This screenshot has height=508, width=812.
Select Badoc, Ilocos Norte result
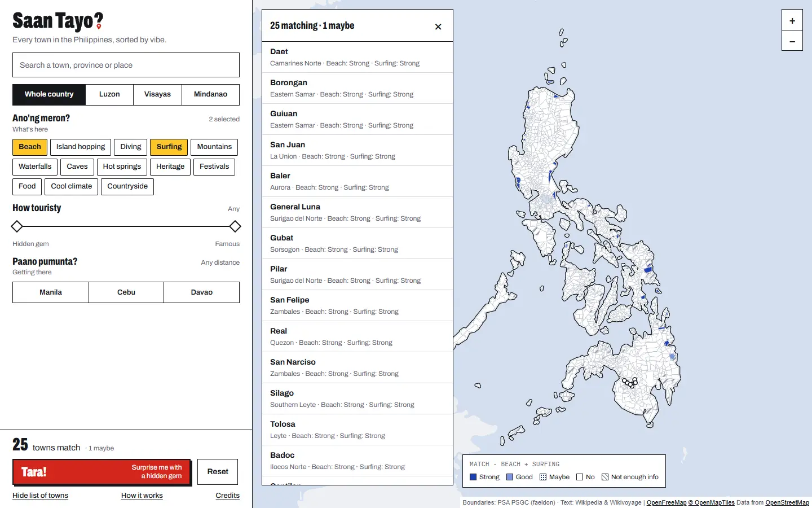coord(358,461)
